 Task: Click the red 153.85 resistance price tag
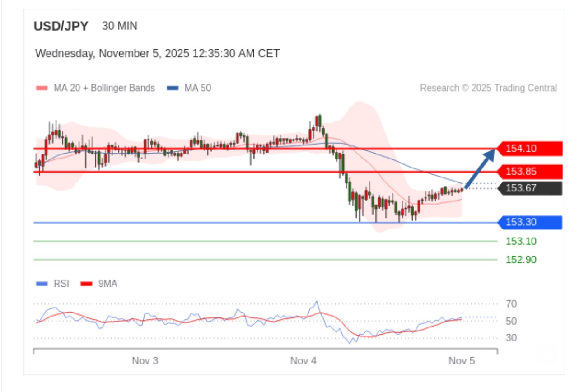(x=529, y=172)
